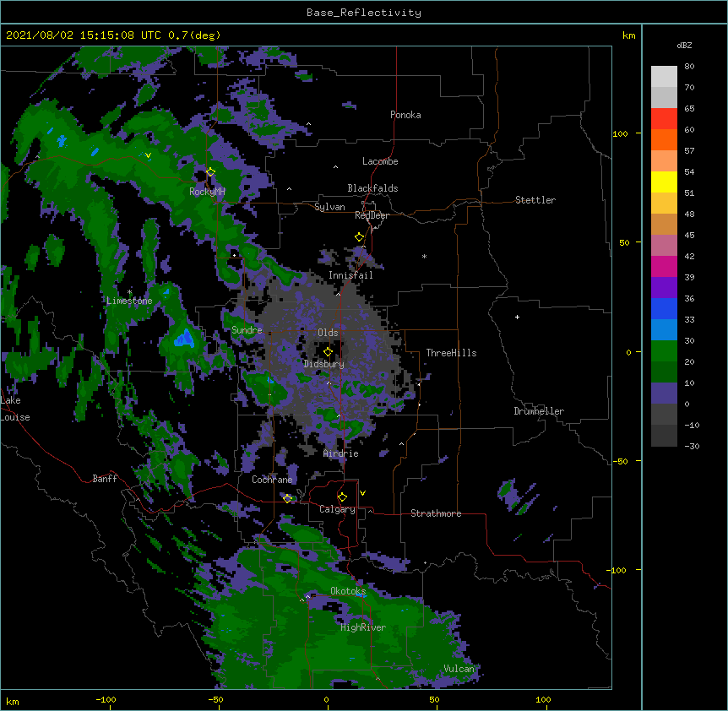Select the 80 dBZ light gray swatch
This screenshot has width=728, height=711.
[x=664, y=77]
